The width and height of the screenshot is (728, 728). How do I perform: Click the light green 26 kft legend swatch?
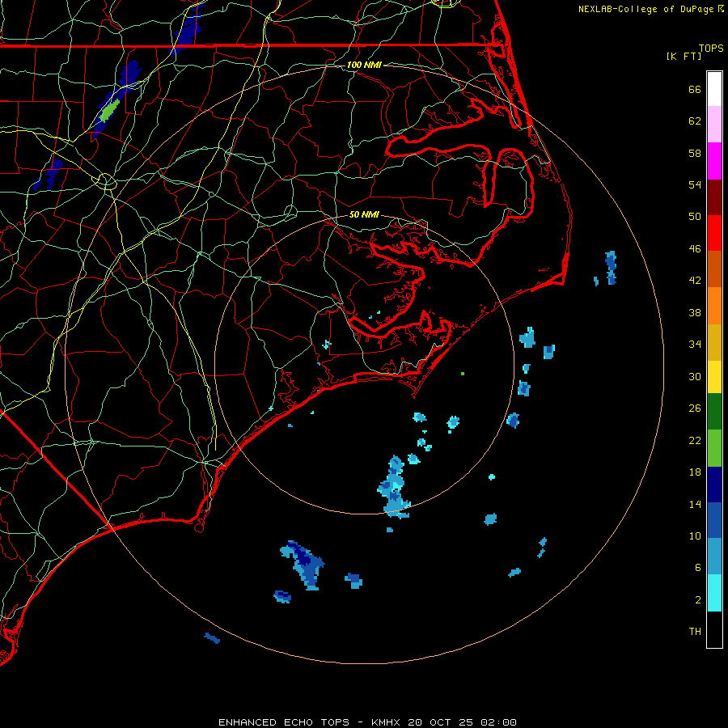tap(714, 448)
